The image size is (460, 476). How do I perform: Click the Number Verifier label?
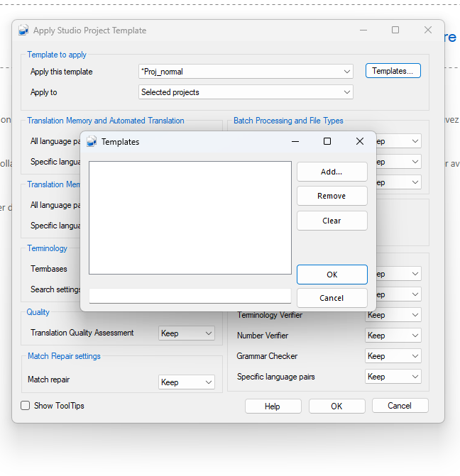coord(263,336)
